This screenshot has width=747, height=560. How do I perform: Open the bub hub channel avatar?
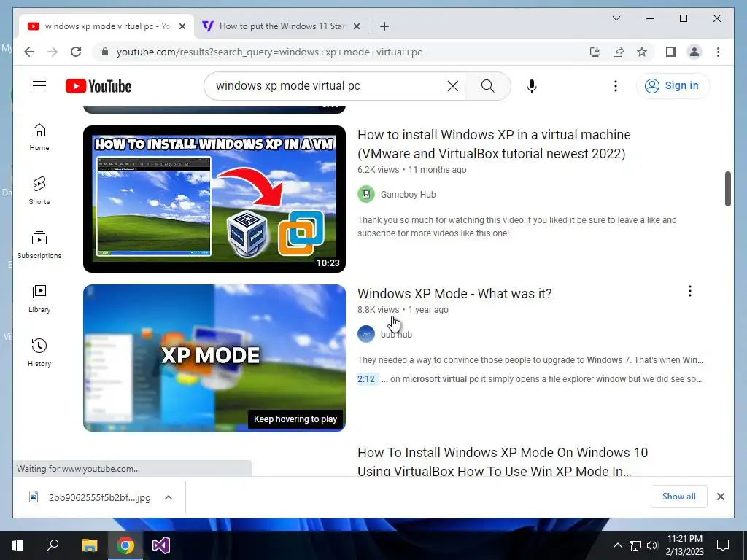[366, 334]
